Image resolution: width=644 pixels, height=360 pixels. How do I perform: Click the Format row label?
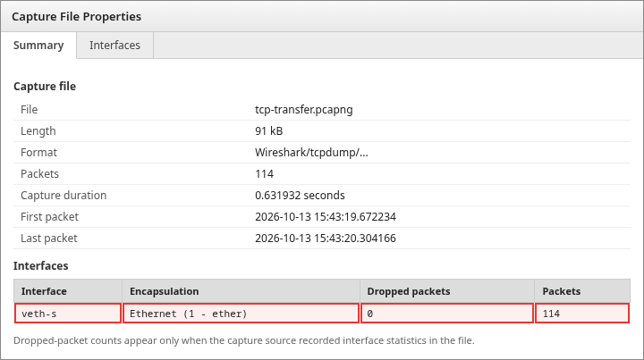tap(39, 153)
